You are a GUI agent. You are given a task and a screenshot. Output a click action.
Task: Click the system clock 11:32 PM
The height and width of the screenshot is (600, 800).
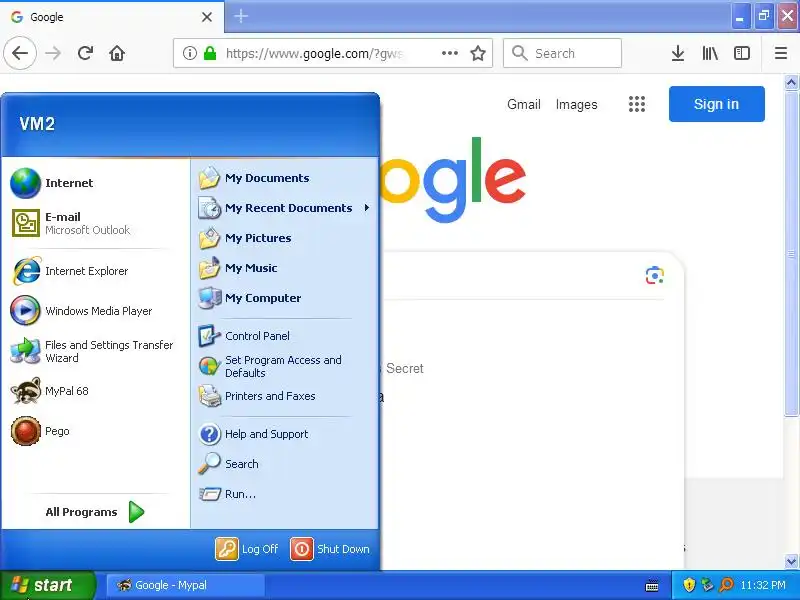[763, 585]
